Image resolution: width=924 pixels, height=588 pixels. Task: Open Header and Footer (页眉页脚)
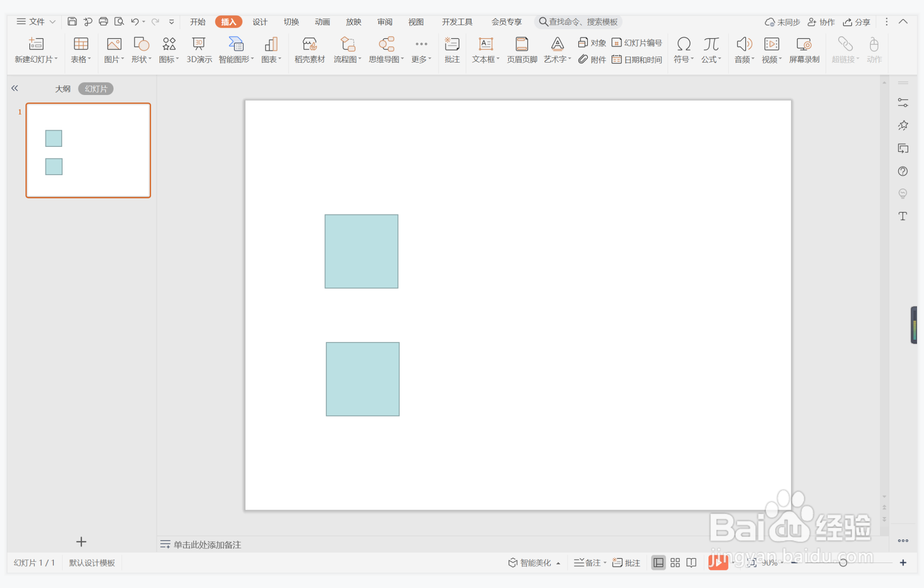click(522, 50)
